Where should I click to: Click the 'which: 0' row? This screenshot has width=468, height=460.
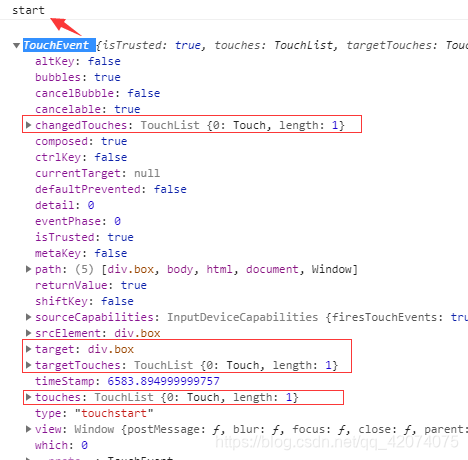tap(61, 445)
